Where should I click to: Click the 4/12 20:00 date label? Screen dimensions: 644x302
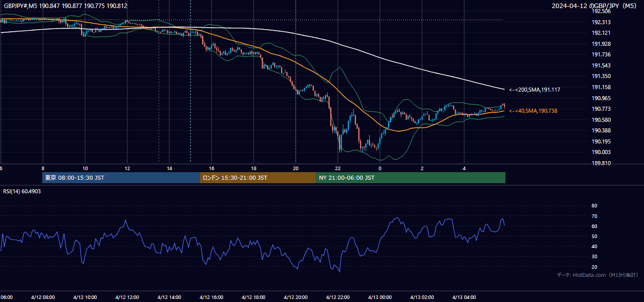coord(296,297)
